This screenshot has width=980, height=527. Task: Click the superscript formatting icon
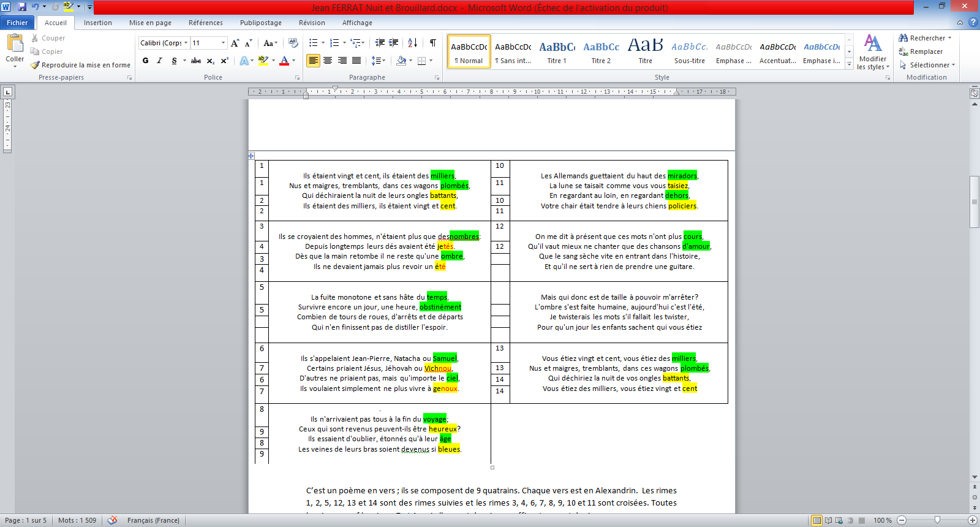(224, 61)
